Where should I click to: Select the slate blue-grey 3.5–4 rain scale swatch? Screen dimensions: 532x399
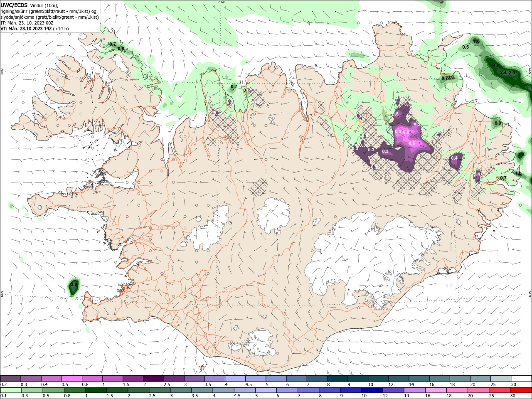tap(202, 390)
